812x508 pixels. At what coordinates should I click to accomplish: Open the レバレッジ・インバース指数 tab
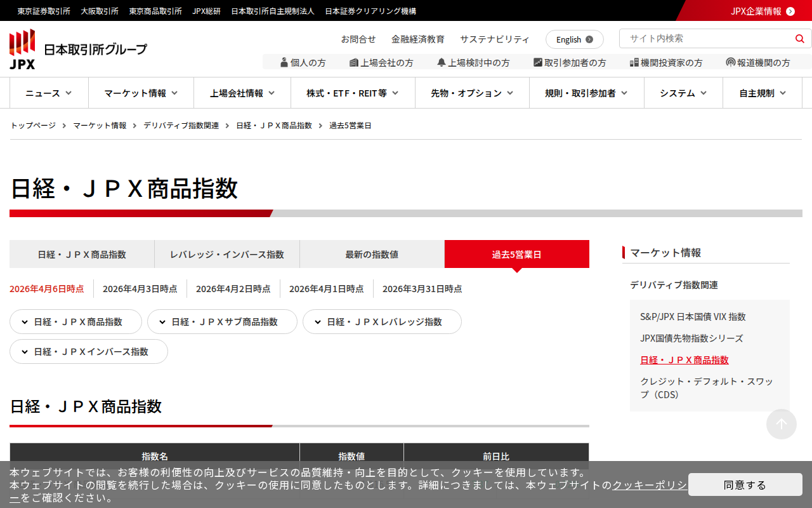coord(227,254)
